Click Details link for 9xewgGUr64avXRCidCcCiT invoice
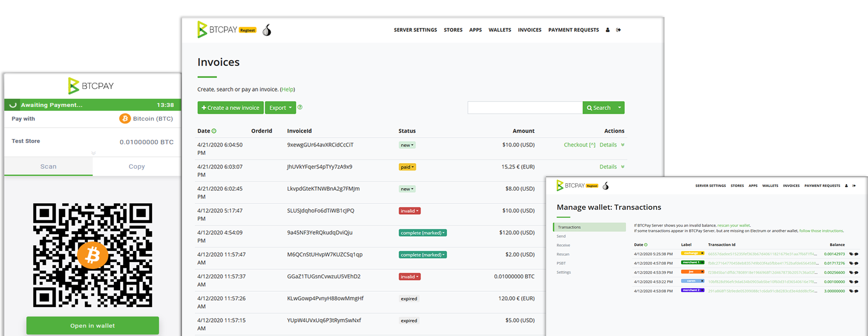The width and height of the screenshot is (868, 336). (x=608, y=145)
